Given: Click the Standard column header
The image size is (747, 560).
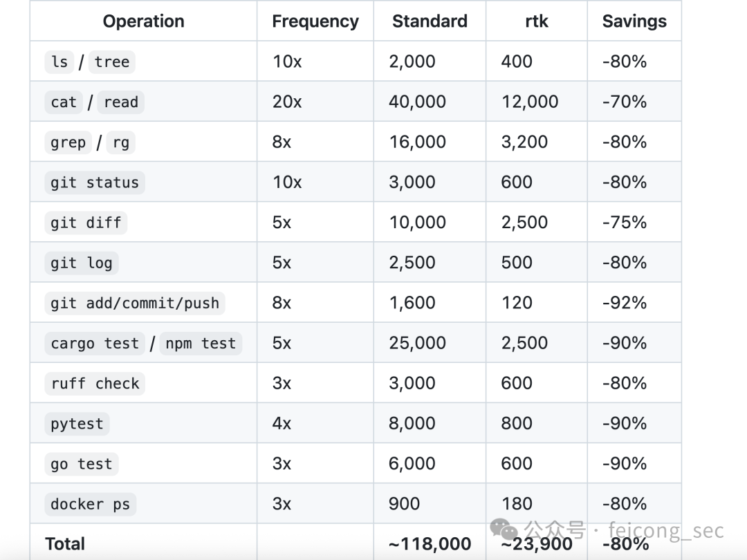Looking at the screenshot, I should (x=430, y=21).
